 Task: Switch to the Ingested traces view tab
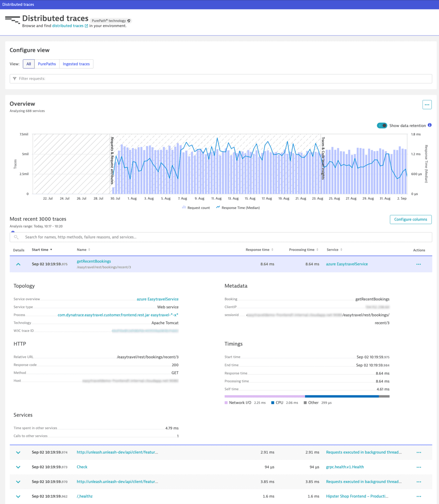point(76,64)
